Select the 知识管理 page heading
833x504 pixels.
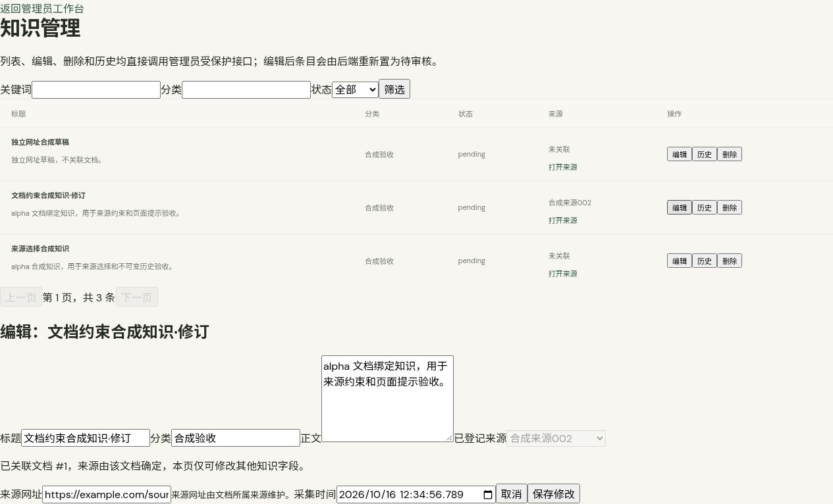(x=40, y=28)
